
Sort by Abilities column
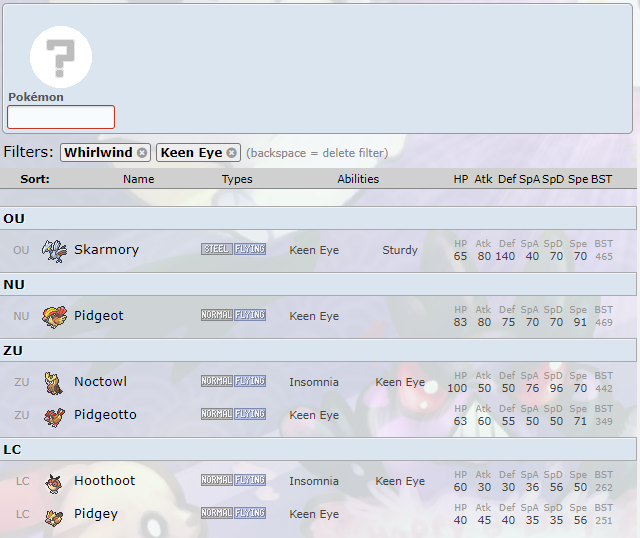[358, 179]
